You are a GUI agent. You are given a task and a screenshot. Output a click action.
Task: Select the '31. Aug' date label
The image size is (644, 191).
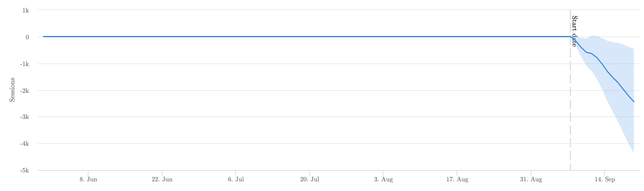click(531, 180)
